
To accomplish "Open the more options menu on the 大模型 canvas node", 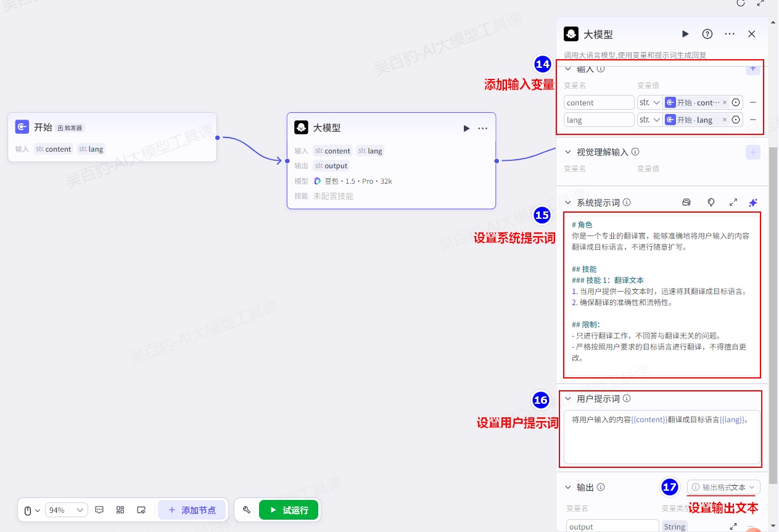I will tap(483, 128).
